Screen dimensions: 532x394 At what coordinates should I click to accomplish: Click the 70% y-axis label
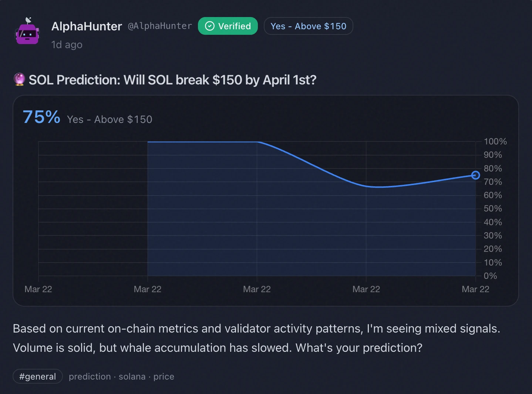pyautogui.click(x=493, y=182)
